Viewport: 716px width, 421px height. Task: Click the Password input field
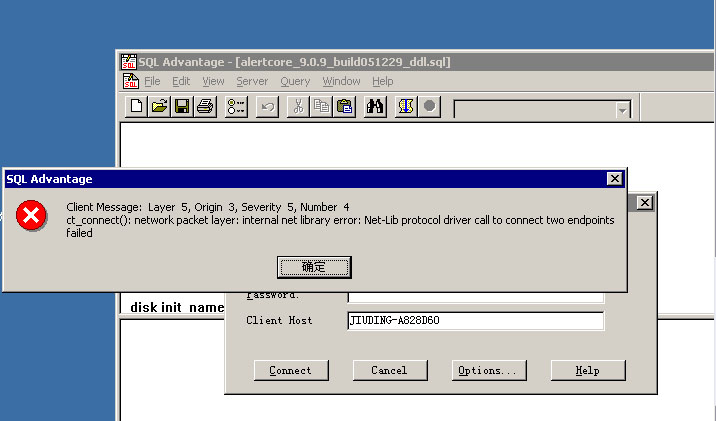475,297
